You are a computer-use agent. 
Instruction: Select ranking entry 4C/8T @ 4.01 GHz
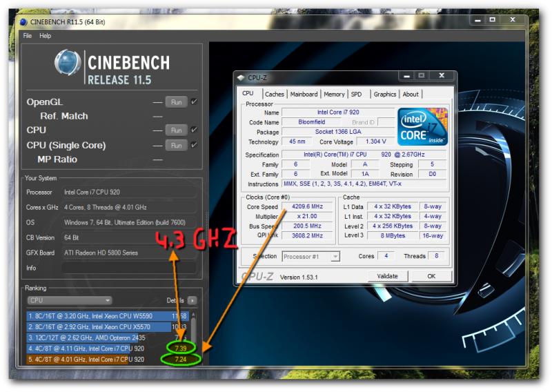pos(108,360)
